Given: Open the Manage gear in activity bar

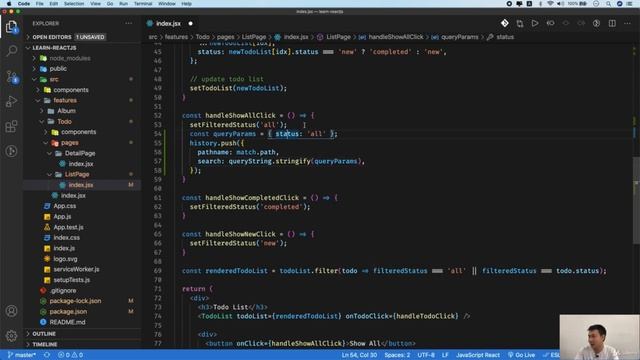Looking at the screenshot, I should click(11, 336).
